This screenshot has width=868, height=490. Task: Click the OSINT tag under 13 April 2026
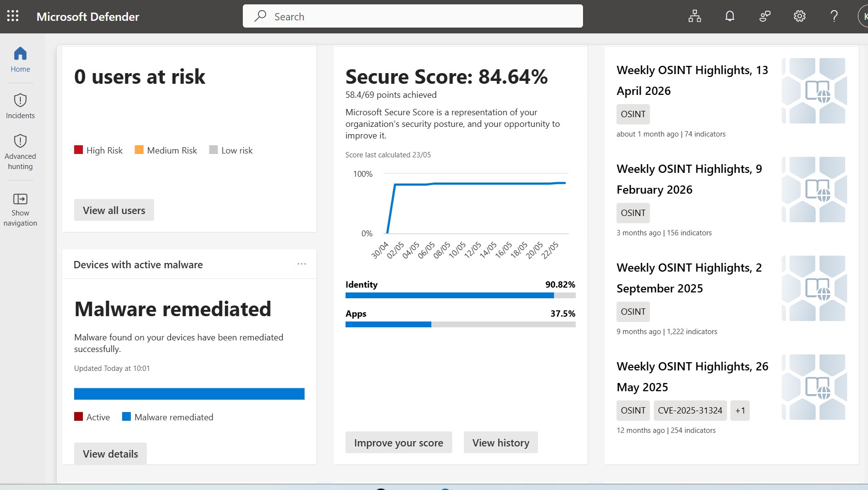tap(633, 114)
